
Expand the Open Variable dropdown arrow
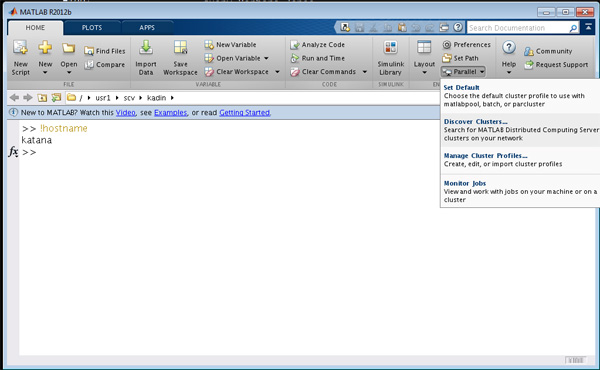coord(266,58)
